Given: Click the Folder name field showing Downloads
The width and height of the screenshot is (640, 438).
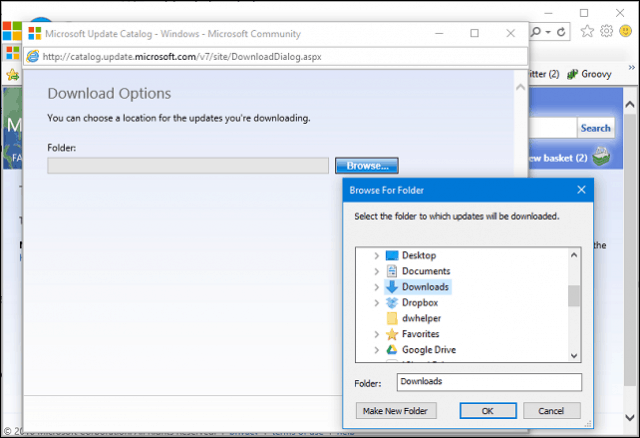Looking at the screenshot, I should tap(489, 382).
